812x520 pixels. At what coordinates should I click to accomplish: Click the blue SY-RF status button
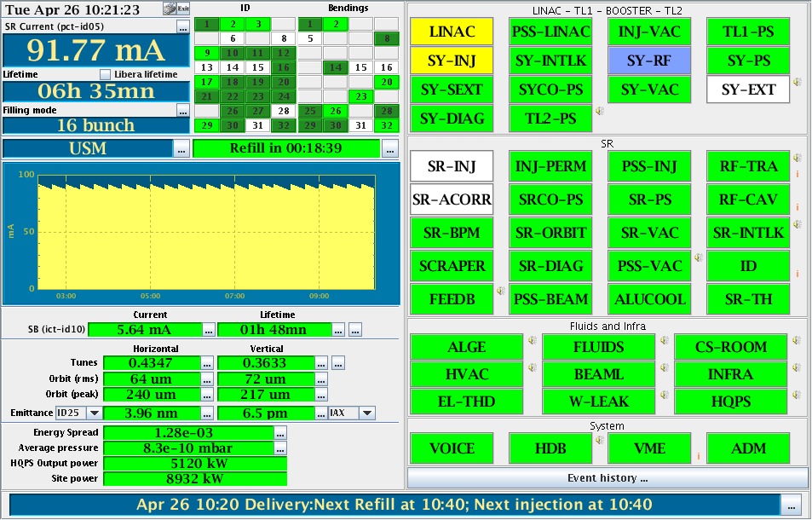(649, 61)
